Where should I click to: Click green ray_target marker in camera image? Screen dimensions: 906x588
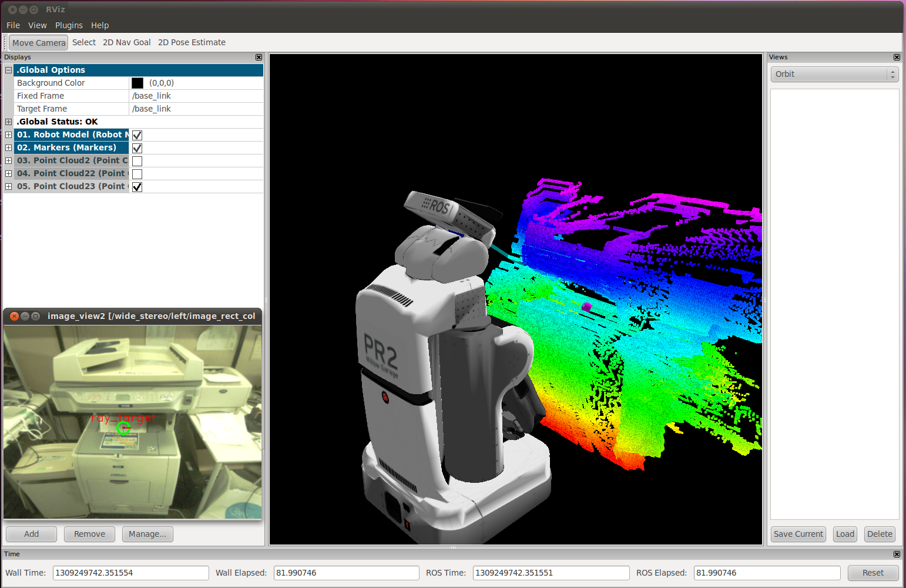pos(123,428)
